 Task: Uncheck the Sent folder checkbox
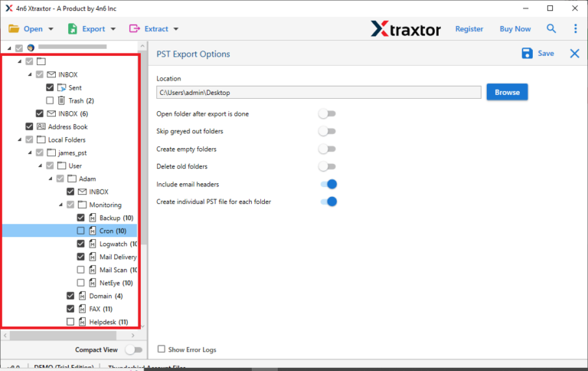click(x=50, y=87)
